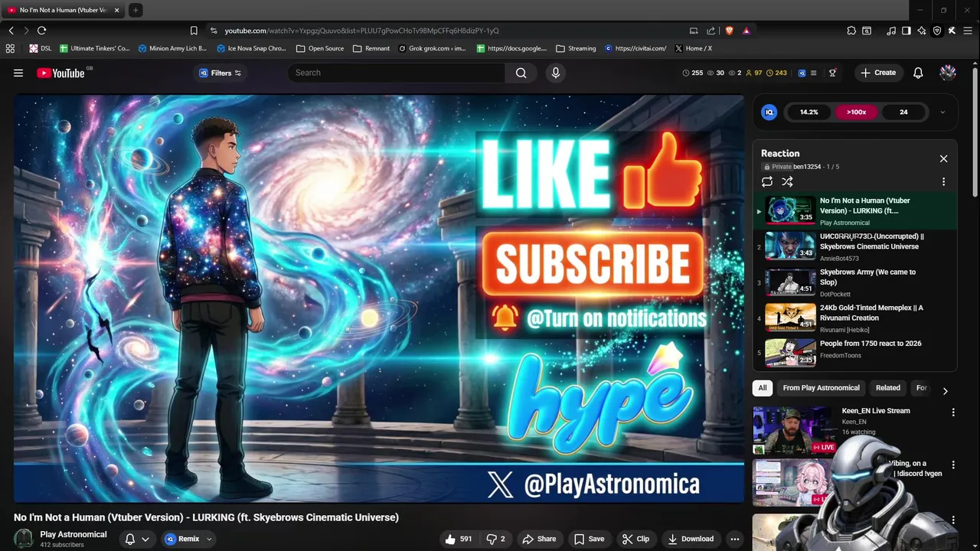Viewport: 980px width, 551px height.
Task: Select the Related filter chip
Action: pyautogui.click(x=888, y=388)
